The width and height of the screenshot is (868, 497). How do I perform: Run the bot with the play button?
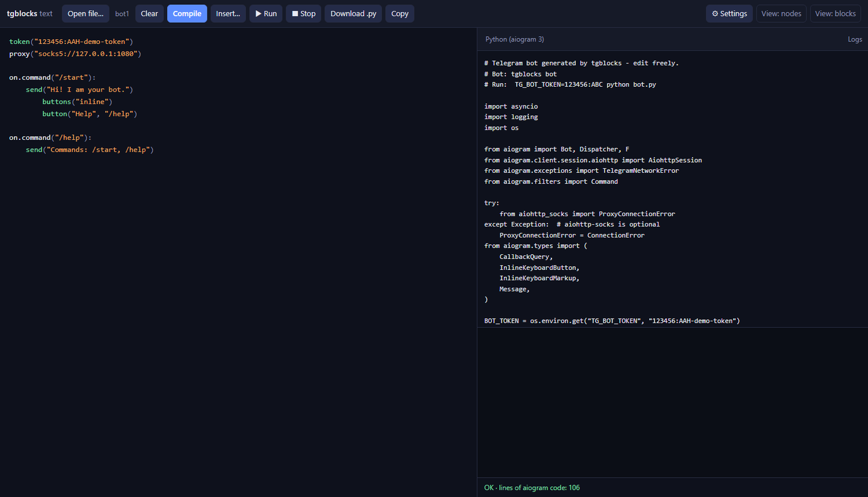point(266,13)
